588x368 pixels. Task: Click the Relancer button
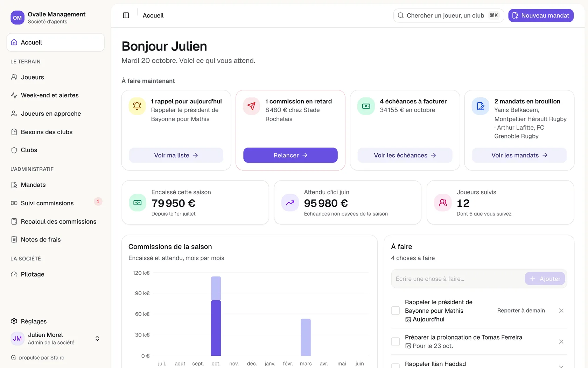pyautogui.click(x=290, y=155)
